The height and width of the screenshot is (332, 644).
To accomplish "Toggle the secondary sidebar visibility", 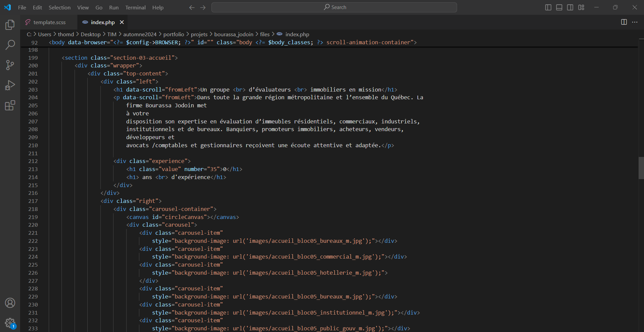I will point(570,7).
